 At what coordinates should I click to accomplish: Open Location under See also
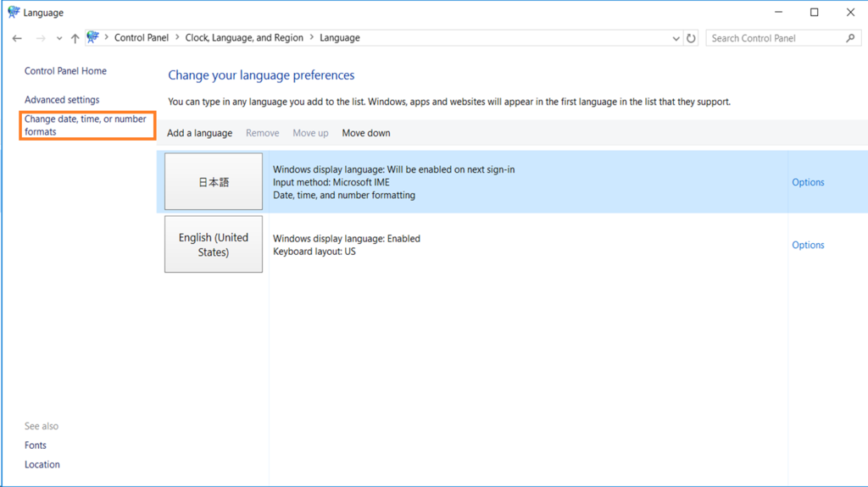pos(42,464)
